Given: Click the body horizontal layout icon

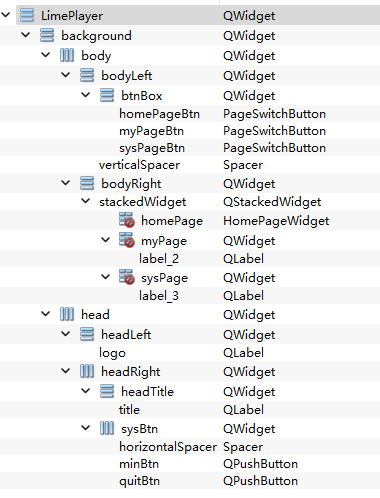Looking at the screenshot, I should [67, 55].
